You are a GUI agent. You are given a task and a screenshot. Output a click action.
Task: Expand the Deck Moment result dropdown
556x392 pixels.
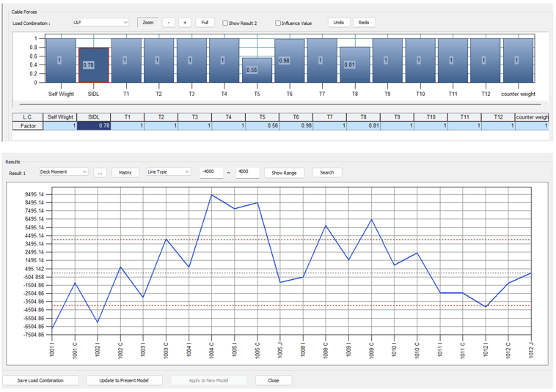(63, 171)
